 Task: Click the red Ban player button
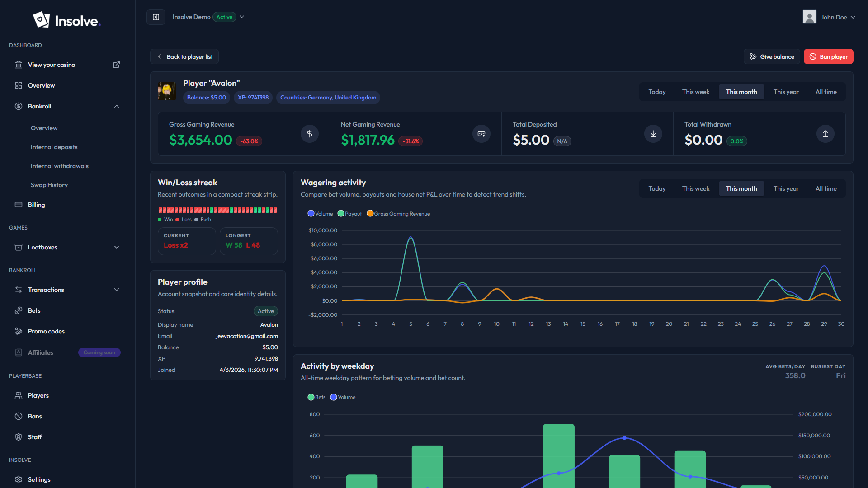[828, 56]
